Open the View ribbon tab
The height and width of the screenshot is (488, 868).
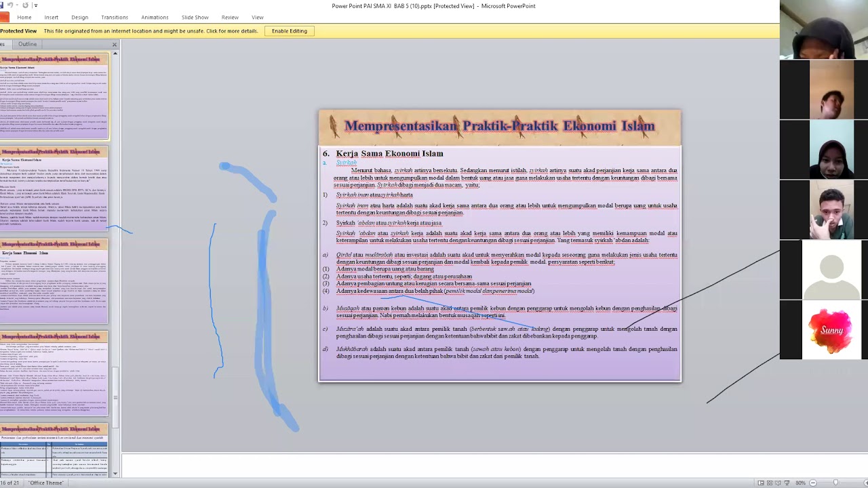(x=258, y=17)
